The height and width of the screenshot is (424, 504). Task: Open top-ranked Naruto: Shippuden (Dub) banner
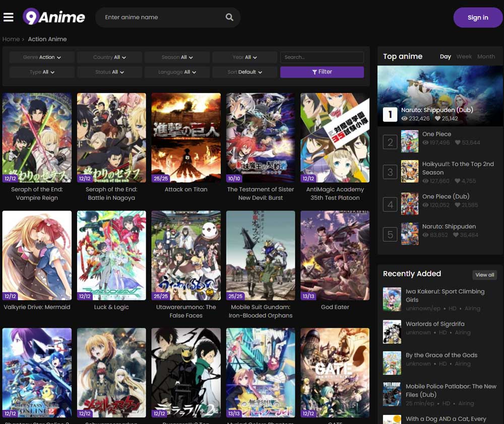pos(440,95)
